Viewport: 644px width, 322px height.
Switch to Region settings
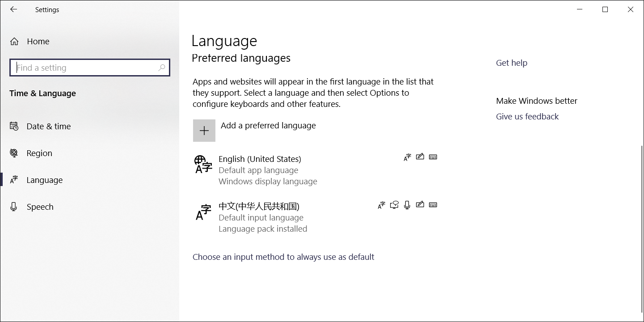pyautogui.click(x=39, y=153)
